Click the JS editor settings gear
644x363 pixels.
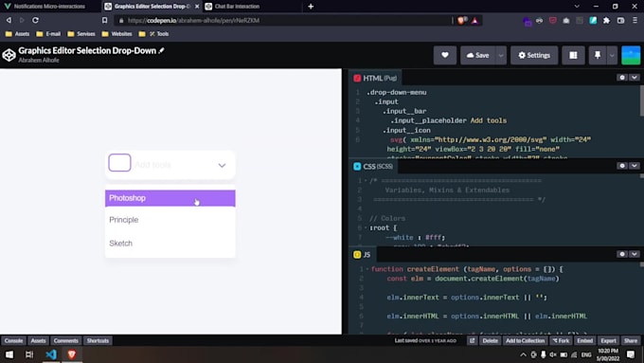622,254
